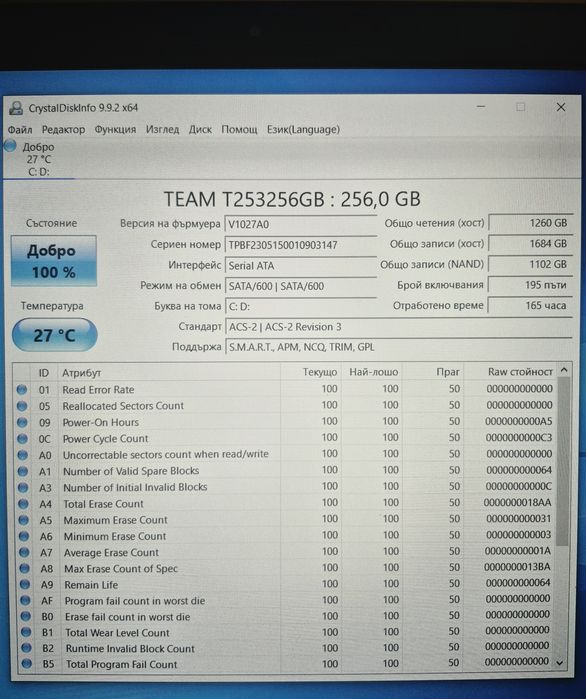Open the Файл menu
This screenshot has width=586, height=699.
tap(20, 130)
